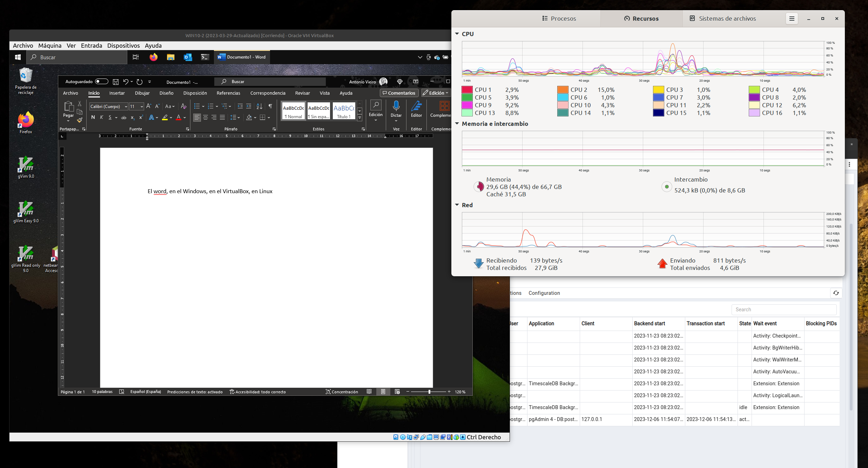Click the show paragraph marks icon
868x468 pixels.
click(270, 106)
